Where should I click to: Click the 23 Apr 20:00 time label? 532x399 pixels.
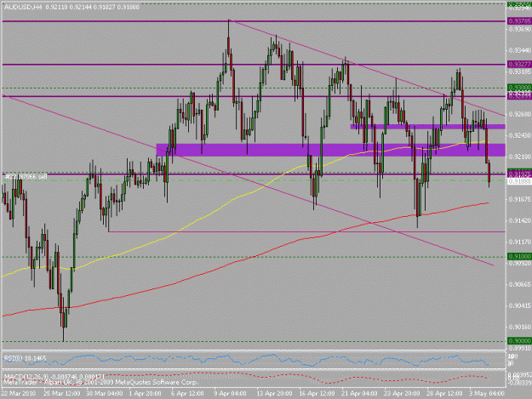(402, 394)
